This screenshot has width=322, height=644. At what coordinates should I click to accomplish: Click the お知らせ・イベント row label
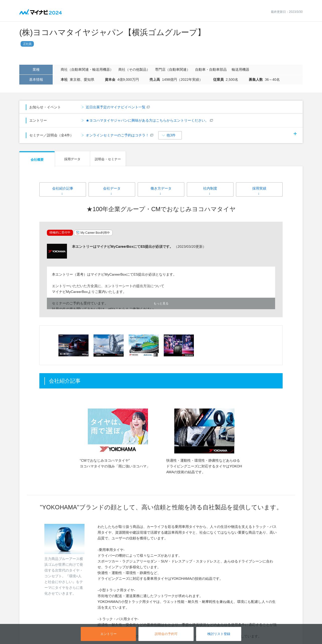(45, 107)
